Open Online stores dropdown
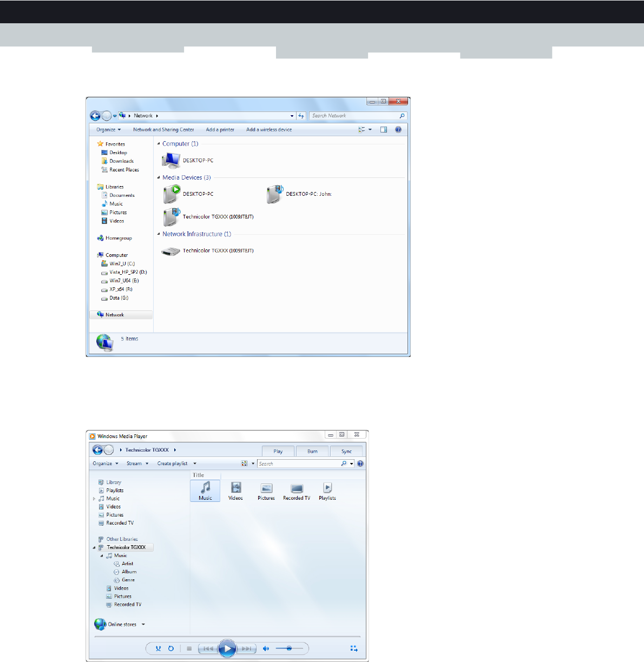This screenshot has width=644, height=662. 143,624
